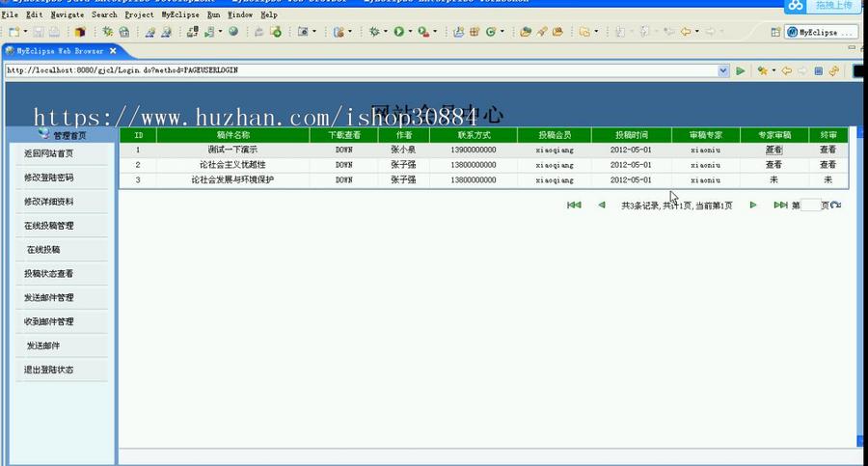Close the MyEclipse Web Browser tab
The image size is (868, 466).
coord(113,51)
